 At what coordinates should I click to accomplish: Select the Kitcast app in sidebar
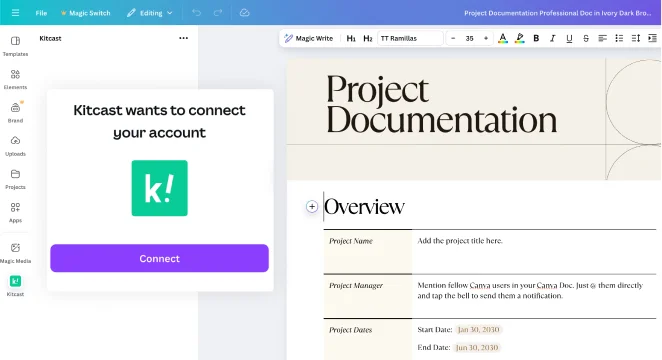point(15,286)
